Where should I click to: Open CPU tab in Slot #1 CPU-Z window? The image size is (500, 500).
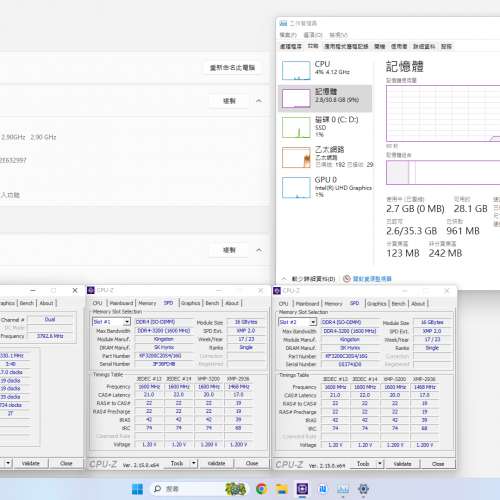[x=97, y=303]
